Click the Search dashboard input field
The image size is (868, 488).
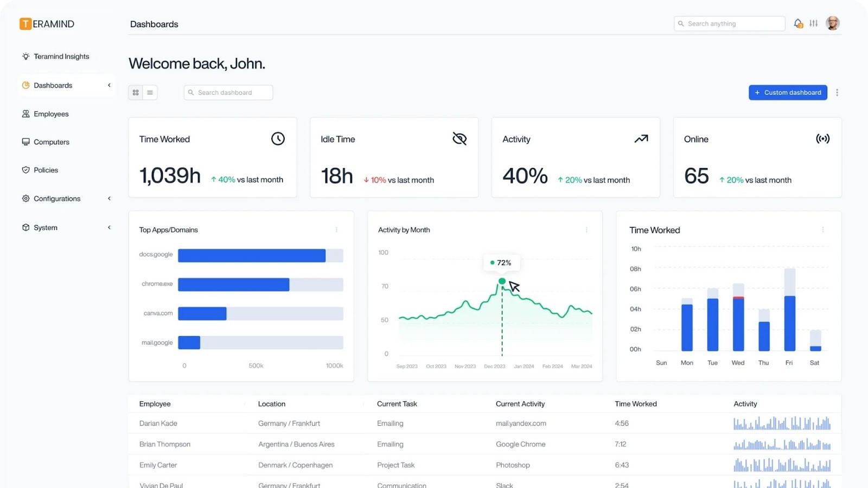(228, 92)
